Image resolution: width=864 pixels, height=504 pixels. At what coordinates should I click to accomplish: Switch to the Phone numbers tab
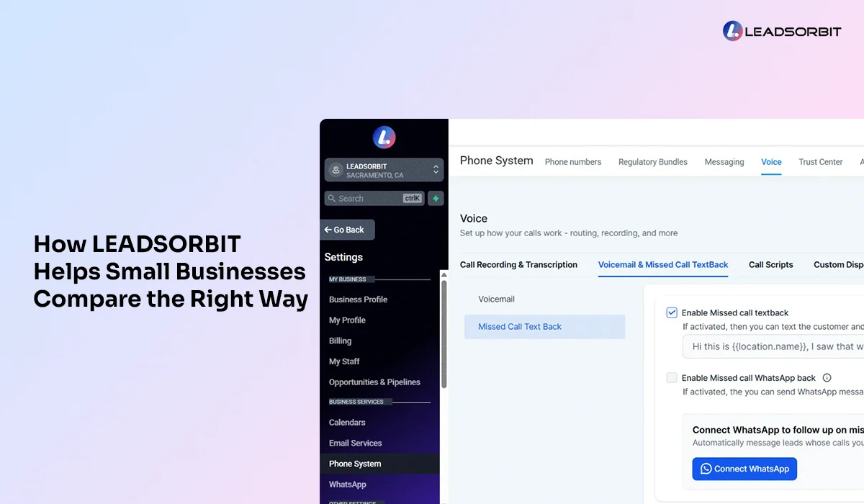tap(573, 162)
